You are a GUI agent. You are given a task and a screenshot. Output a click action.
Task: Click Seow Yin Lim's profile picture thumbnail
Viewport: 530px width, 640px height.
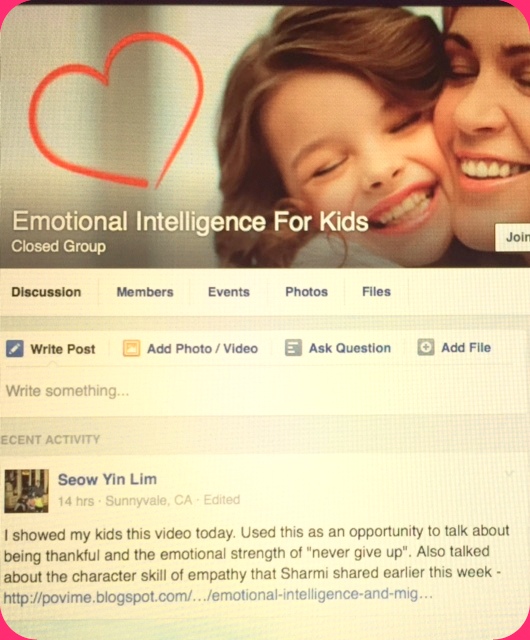[x=27, y=491]
